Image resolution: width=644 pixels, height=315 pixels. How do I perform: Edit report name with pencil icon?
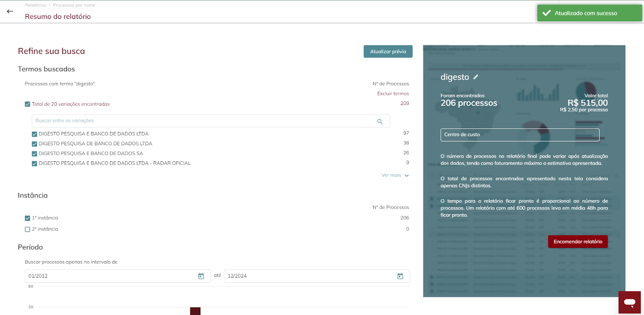(476, 77)
